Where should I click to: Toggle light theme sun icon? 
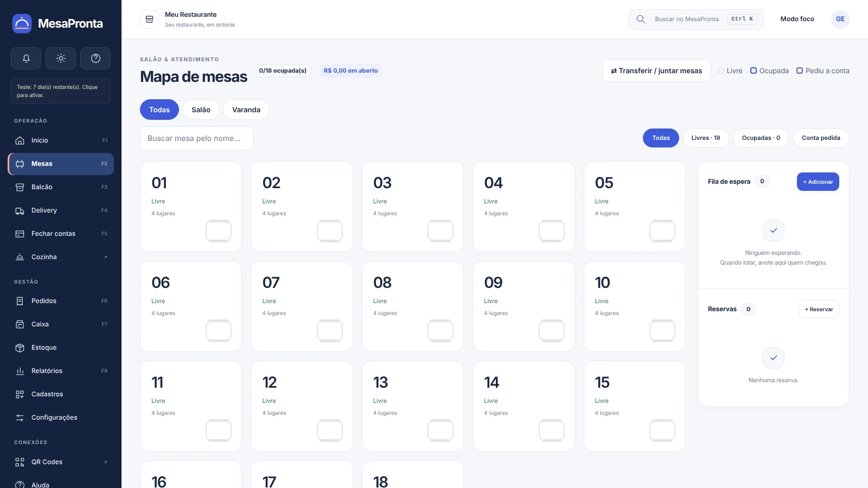pyautogui.click(x=61, y=58)
